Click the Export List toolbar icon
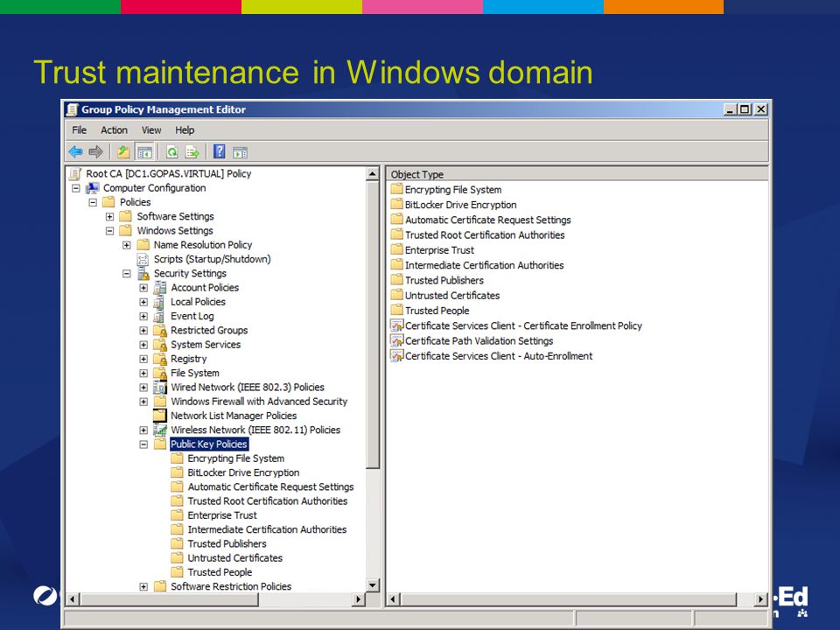The height and width of the screenshot is (630, 840). [x=192, y=152]
